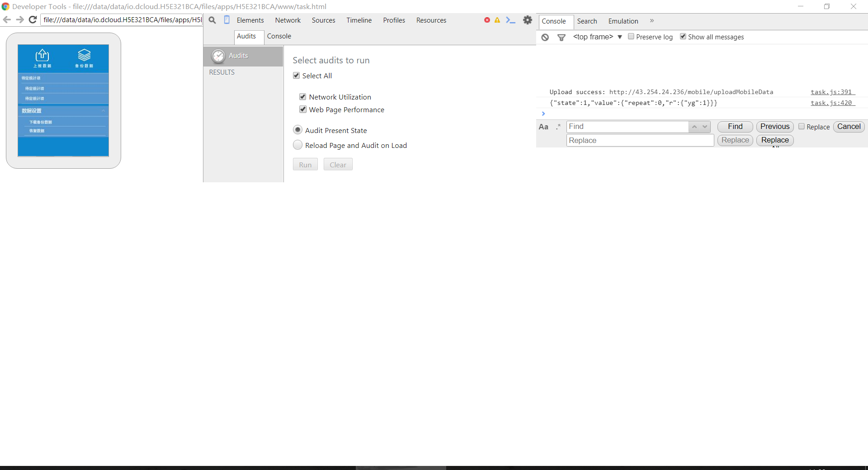Switch to the Profiles panel
868x470 pixels.
(394, 20)
